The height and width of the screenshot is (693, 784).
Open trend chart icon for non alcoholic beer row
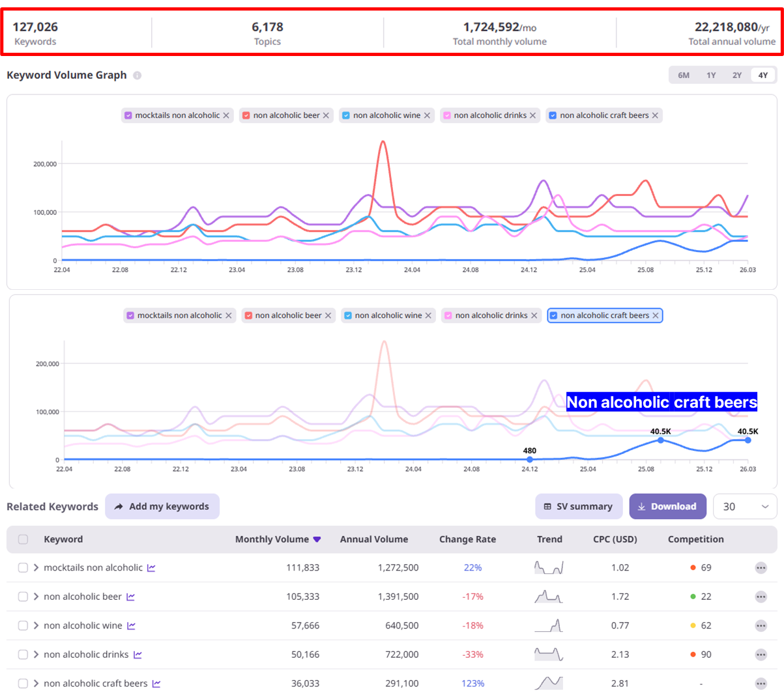pyautogui.click(x=130, y=597)
